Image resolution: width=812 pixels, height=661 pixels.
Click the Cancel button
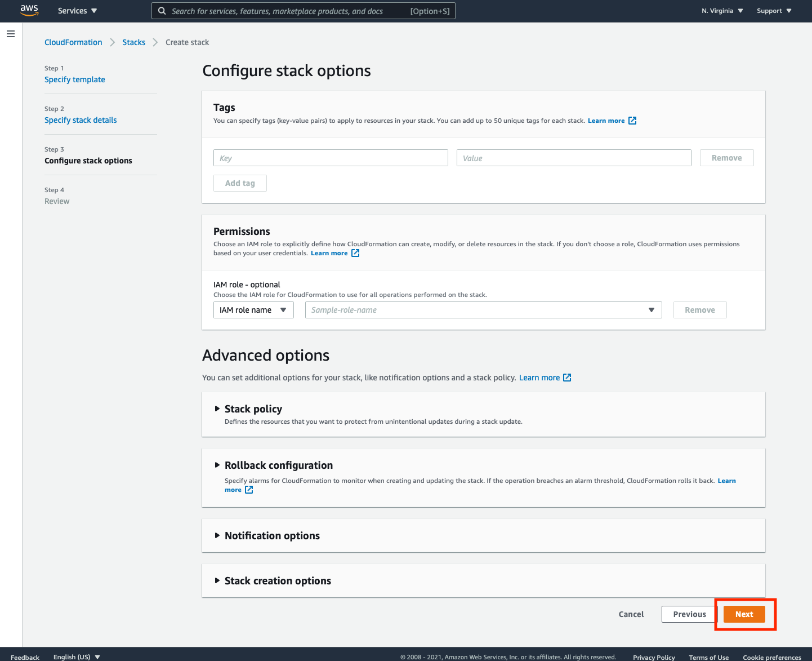pyautogui.click(x=631, y=614)
